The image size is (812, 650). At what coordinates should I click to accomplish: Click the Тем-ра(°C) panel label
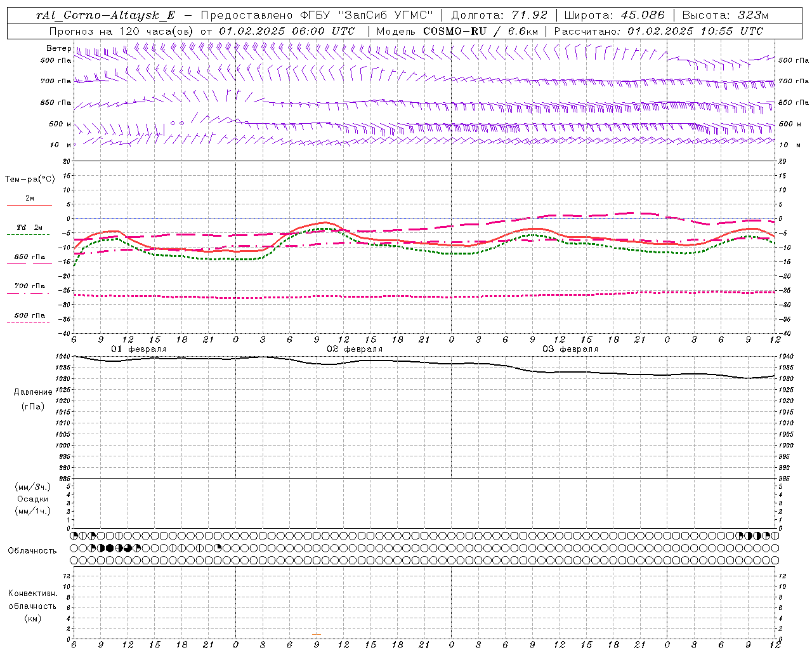pos(30,180)
